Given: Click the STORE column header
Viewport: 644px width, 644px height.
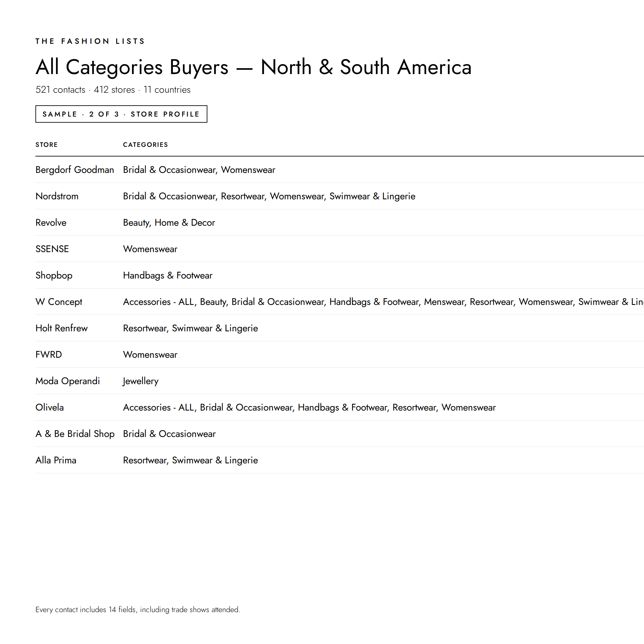Looking at the screenshot, I should click(x=47, y=145).
